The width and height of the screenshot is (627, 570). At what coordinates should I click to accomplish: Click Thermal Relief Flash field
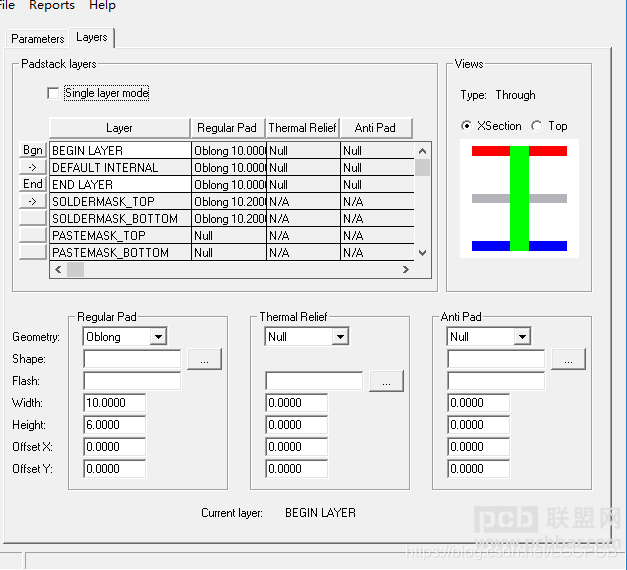pos(314,381)
